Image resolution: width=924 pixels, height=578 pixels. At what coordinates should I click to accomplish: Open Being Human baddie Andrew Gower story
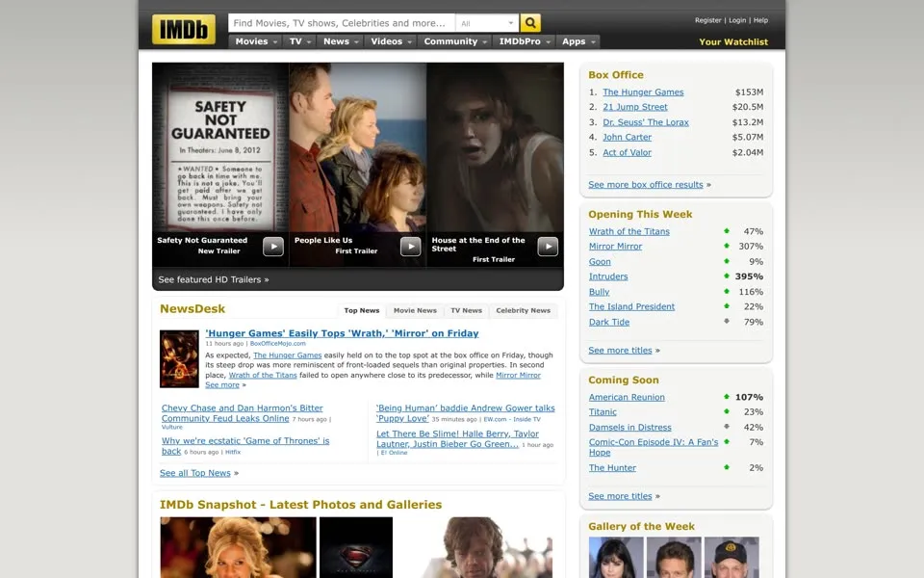tap(466, 413)
